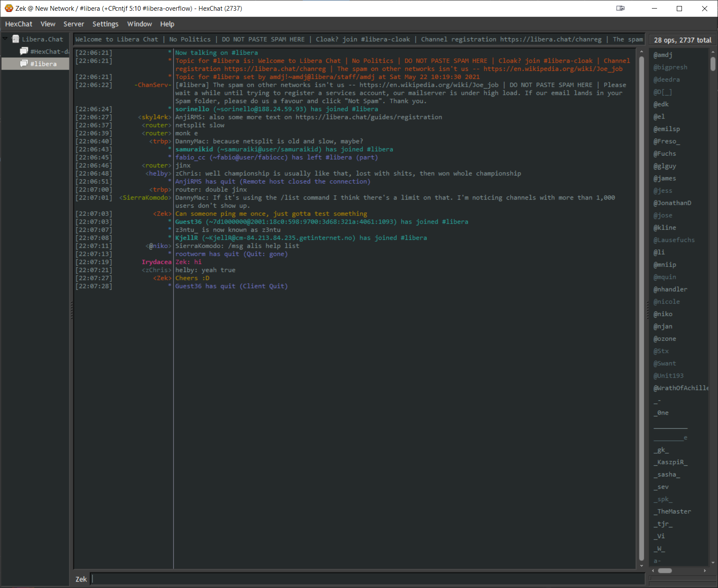Select user @ozone in user list
718x588 pixels.
[678, 339]
